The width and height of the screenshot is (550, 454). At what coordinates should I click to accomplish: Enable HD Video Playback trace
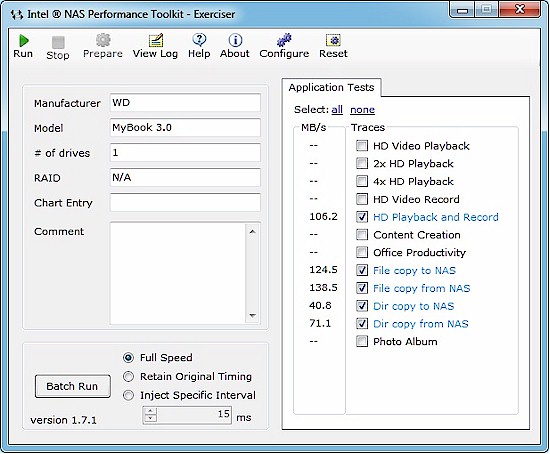(x=362, y=146)
